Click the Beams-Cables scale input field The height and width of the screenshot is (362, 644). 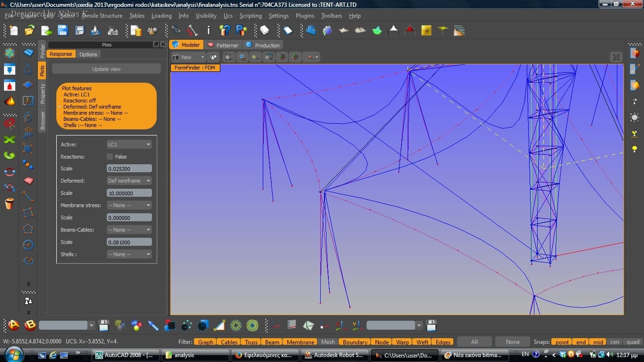coord(129,242)
